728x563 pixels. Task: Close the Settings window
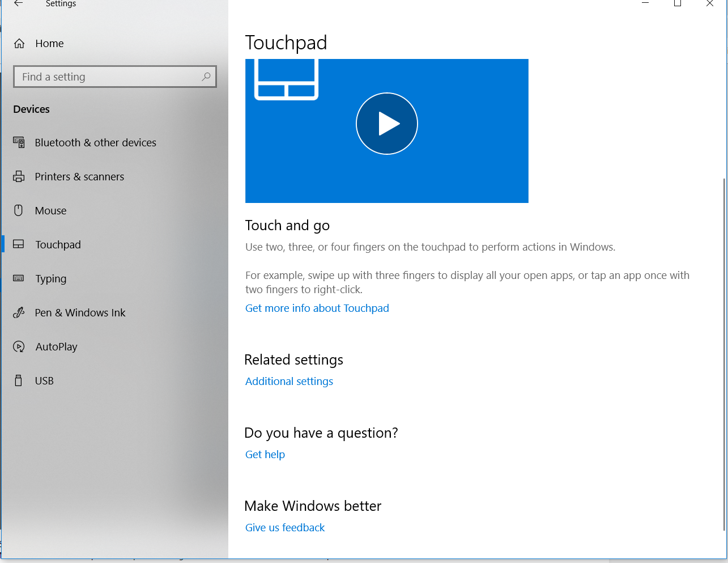[709, 3]
